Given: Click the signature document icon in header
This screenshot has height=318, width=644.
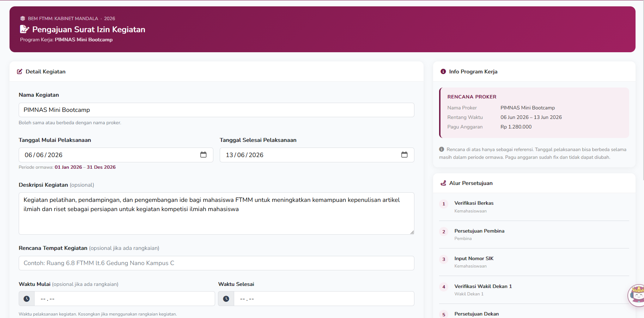Looking at the screenshot, I should click(x=24, y=29).
